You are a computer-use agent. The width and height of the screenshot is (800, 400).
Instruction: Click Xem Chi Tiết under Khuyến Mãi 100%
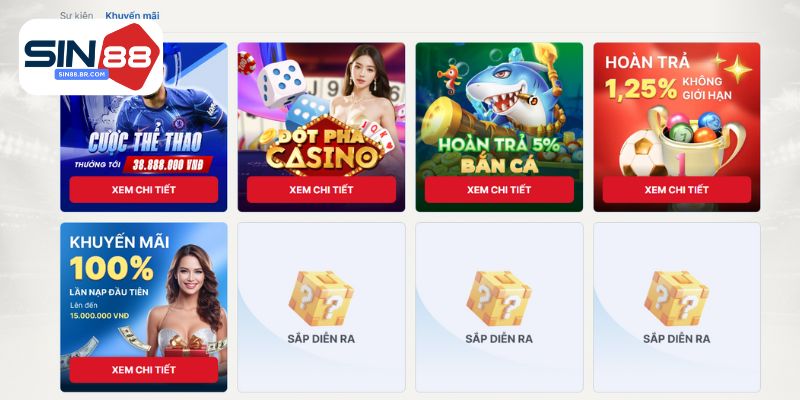[x=144, y=370]
